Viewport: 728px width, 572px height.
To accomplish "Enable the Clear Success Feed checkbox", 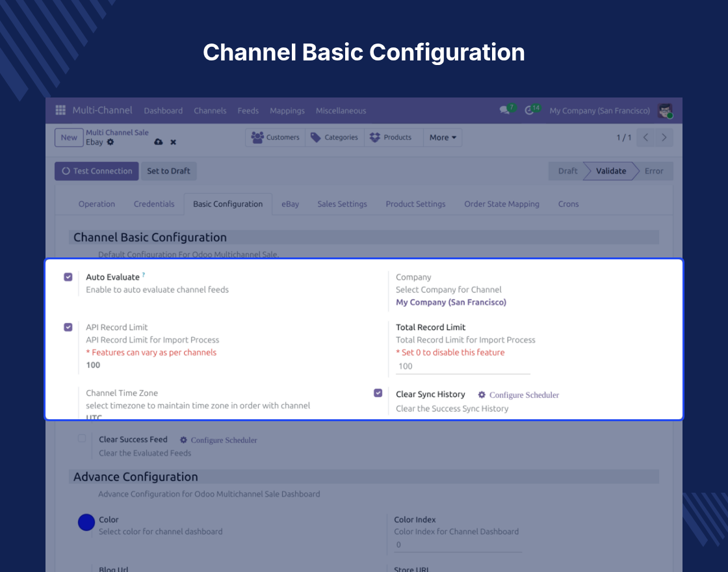I will click(82, 438).
